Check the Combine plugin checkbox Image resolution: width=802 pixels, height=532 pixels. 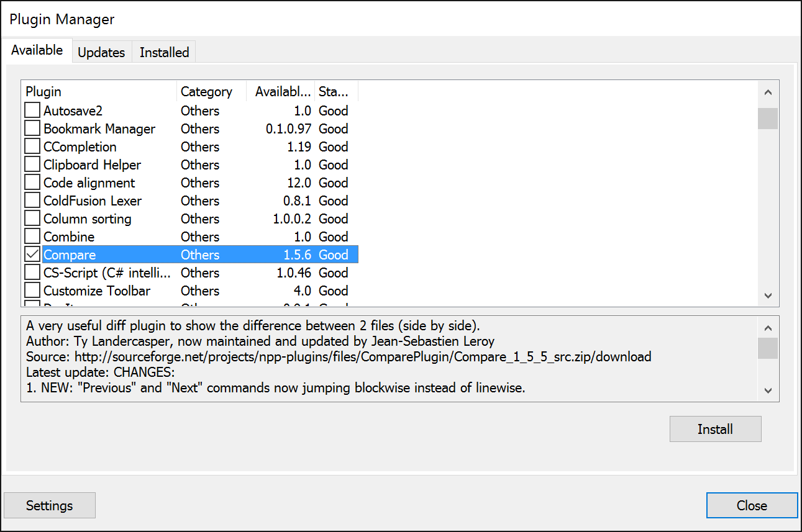(32, 237)
